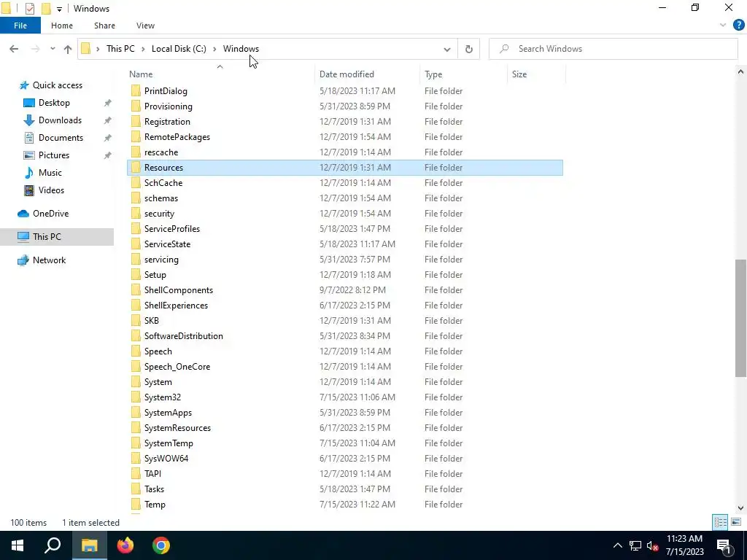Click This PC in the address breadcrumb
This screenshot has height=560, width=747.
pos(120,49)
